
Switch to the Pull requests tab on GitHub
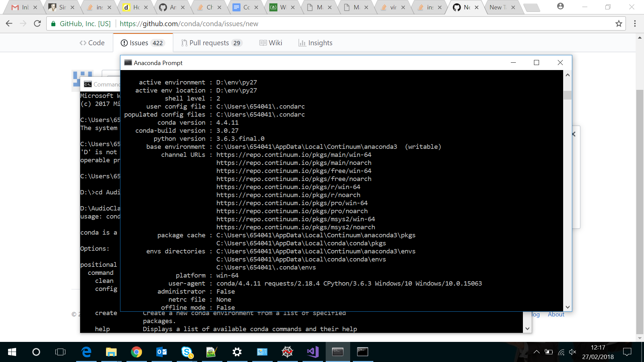point(211,43)
